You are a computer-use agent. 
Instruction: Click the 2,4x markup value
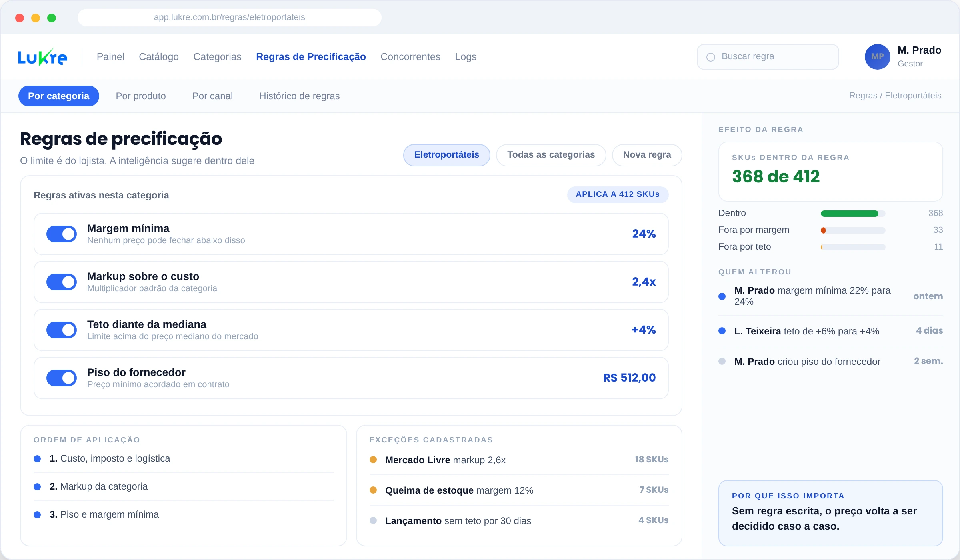[x=644, y=282]
